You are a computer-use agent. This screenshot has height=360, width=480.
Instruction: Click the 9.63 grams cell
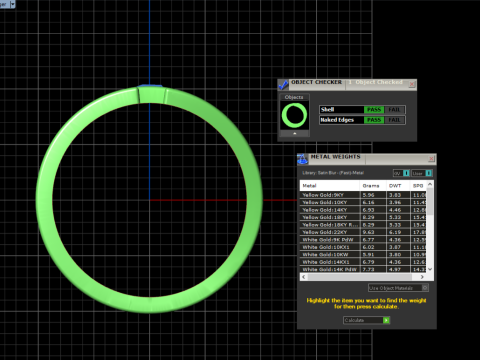coord(373,232)
